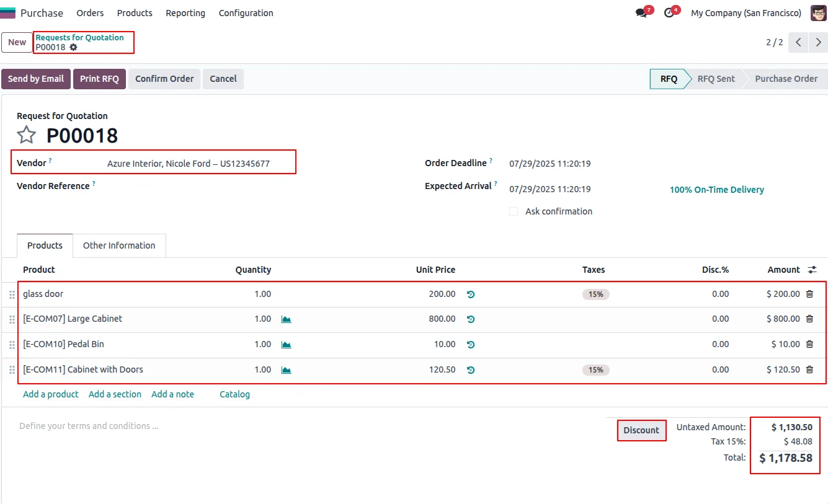The image size is (828, 504).
Task: Open forecast chart for Cabinet with Doors
Action: coord(286,370)
